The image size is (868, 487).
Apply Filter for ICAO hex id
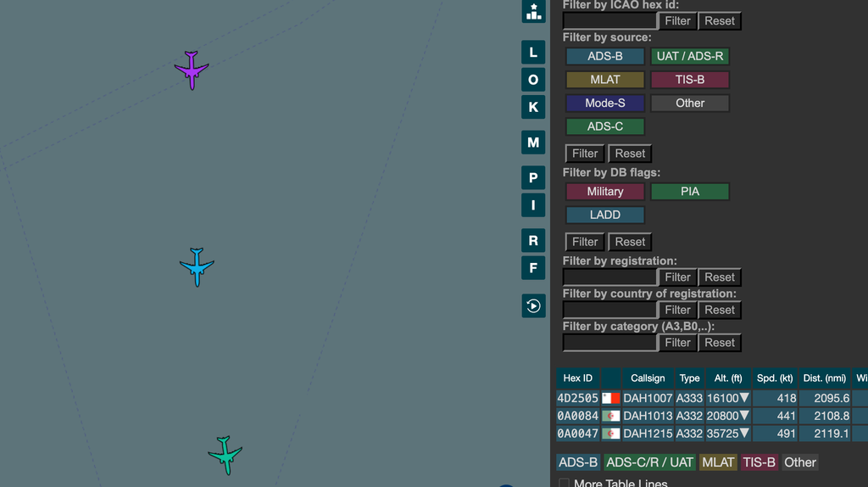coord(677,21)
